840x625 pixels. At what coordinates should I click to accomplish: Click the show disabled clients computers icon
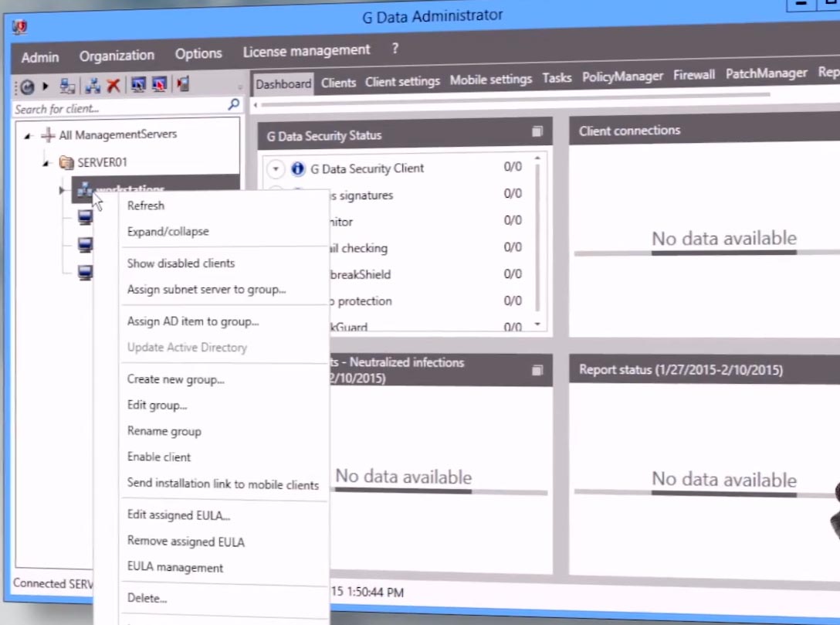[67, 86]
